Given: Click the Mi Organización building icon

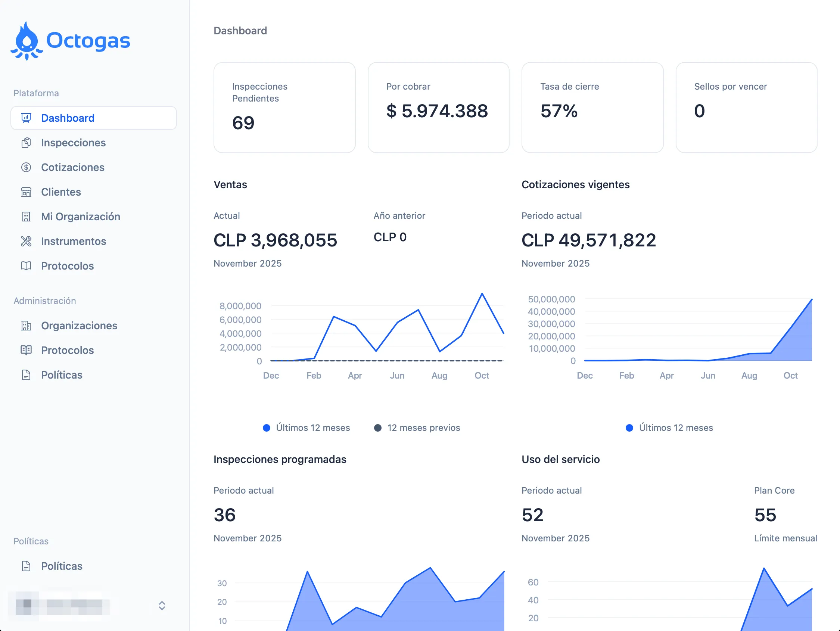Looking at the screenshot, I should [26, 217].
